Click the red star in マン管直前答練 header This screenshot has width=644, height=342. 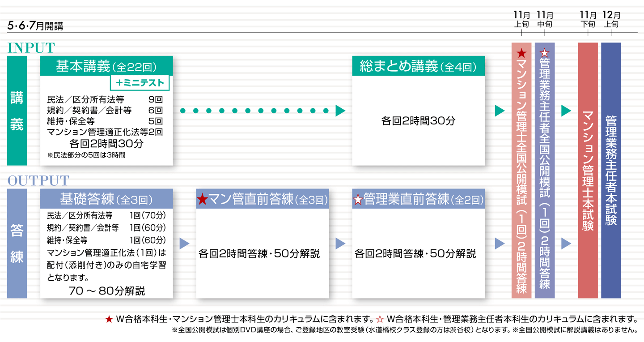203,200
